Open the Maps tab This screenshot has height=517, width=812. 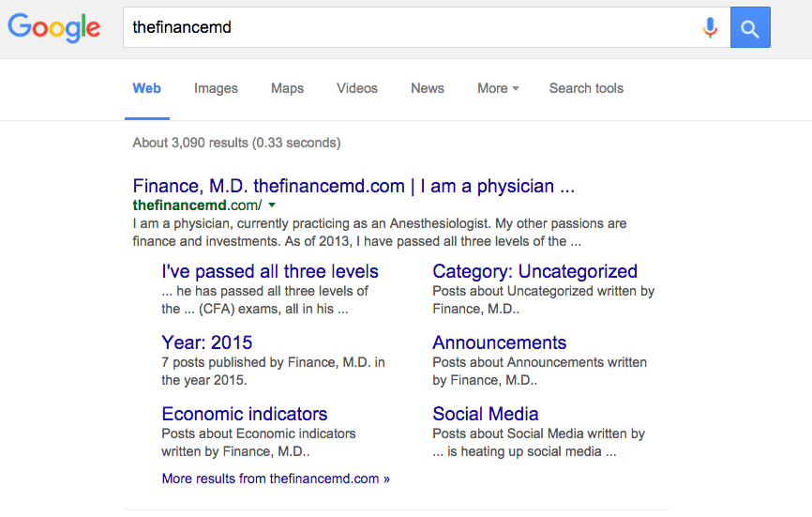(287, 88)
